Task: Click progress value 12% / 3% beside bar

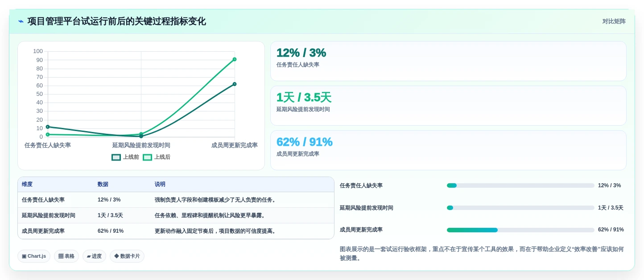Action: pos(609,185)
